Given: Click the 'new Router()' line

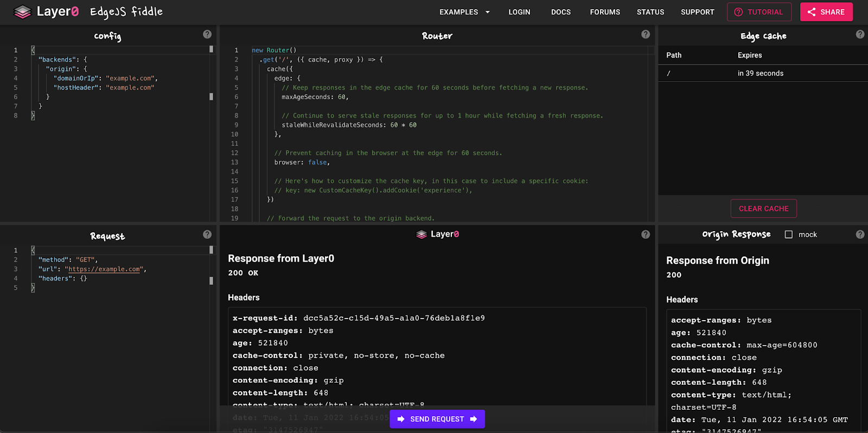Looking at the screenshot, I should 274,50.
